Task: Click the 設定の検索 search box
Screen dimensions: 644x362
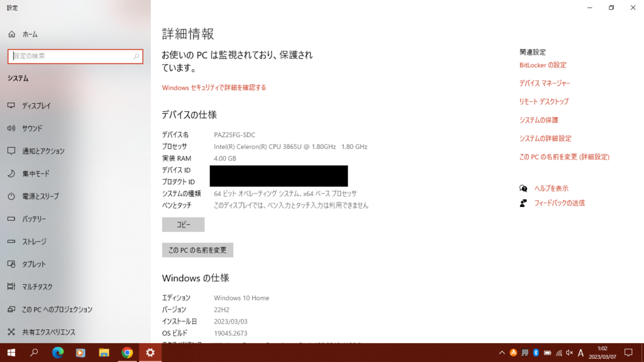Action: (x=74, y=56)
